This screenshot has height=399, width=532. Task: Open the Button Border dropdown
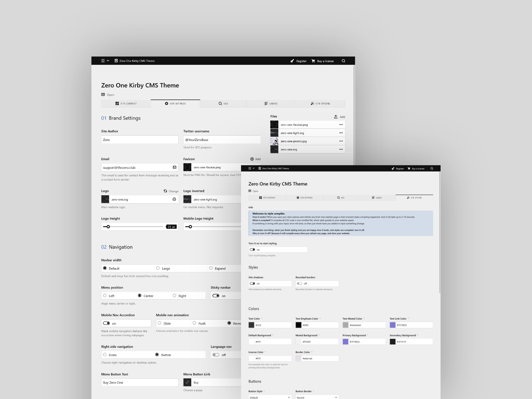coord(317,397)
